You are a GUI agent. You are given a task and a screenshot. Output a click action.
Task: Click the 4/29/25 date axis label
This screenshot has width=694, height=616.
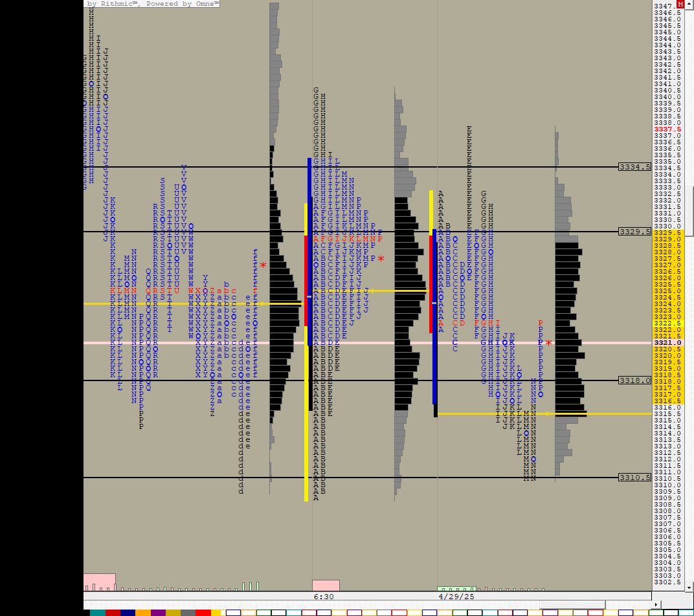pos(456,597)
